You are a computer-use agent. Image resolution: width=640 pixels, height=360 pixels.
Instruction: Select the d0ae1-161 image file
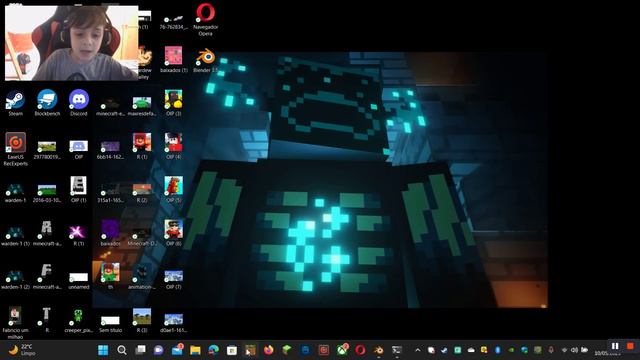[x=173, y=322]
